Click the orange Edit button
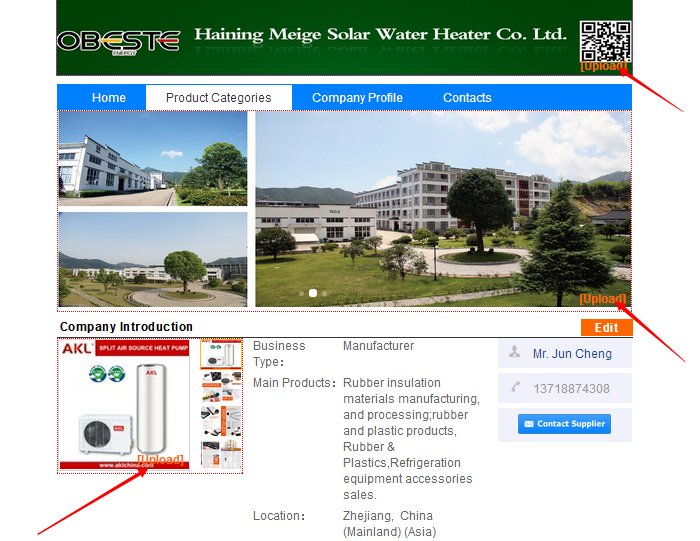Image resolution: width=700 pixels, height=541 pixels. [606, 328]
